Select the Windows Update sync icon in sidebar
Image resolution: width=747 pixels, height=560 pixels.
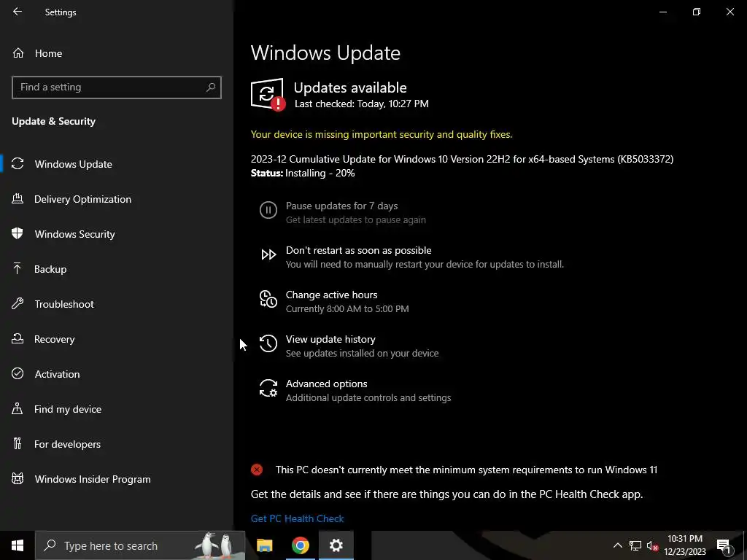coord(18,164)
